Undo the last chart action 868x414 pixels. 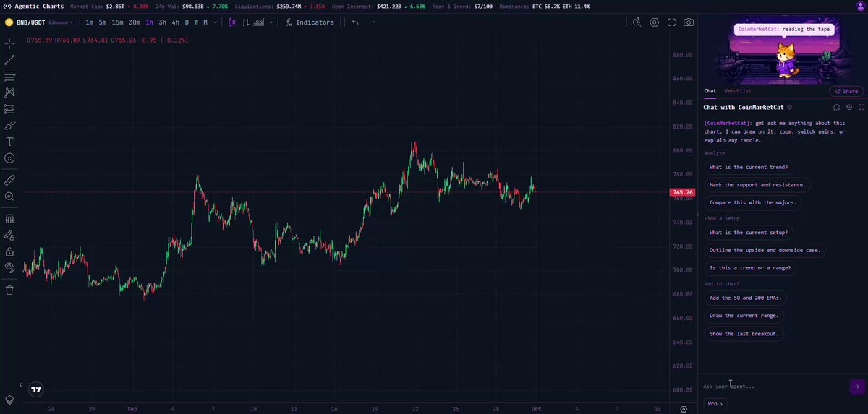(355, 22)
